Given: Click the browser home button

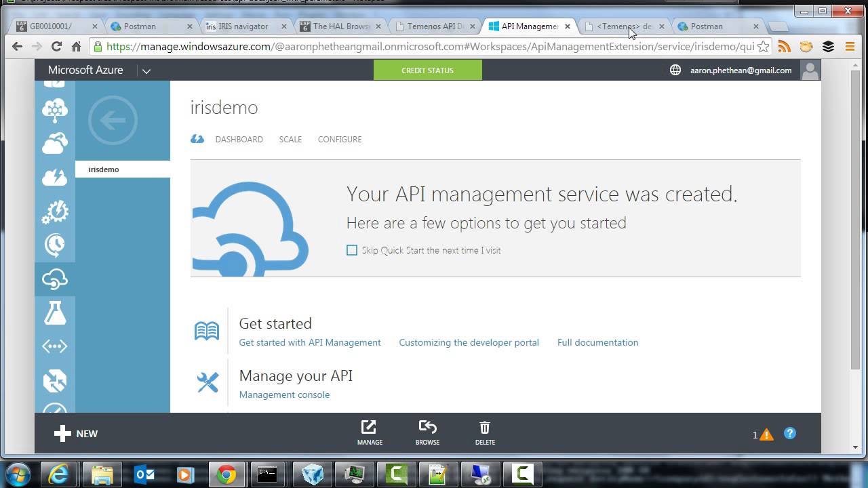Looking at the screenshot, I should tap(76, 47).
